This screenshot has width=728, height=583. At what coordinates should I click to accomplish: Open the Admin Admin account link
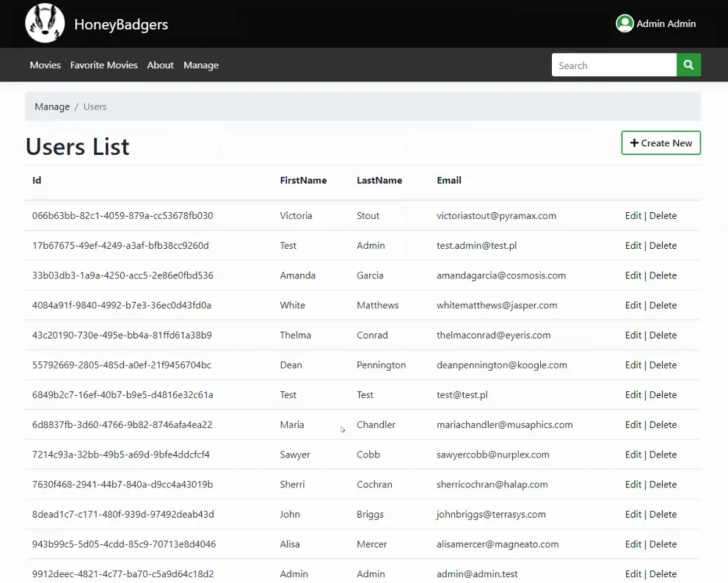click(x=666, y=23)
